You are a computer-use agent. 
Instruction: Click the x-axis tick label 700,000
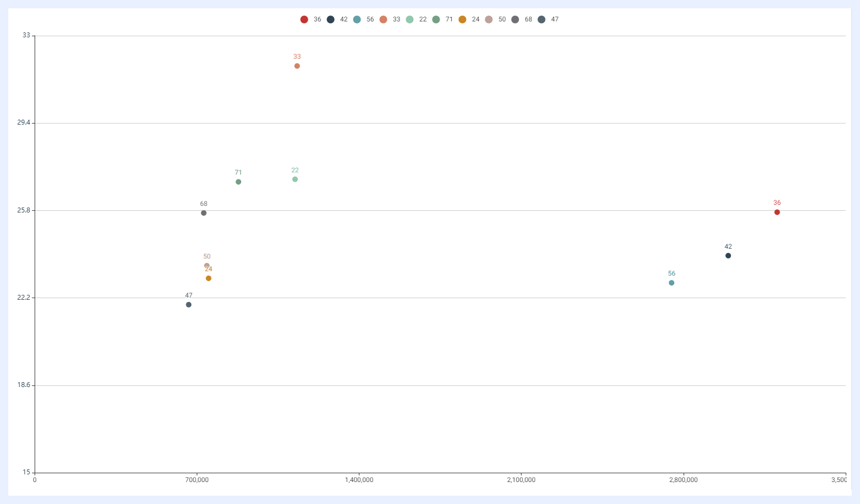click(197, 480)
